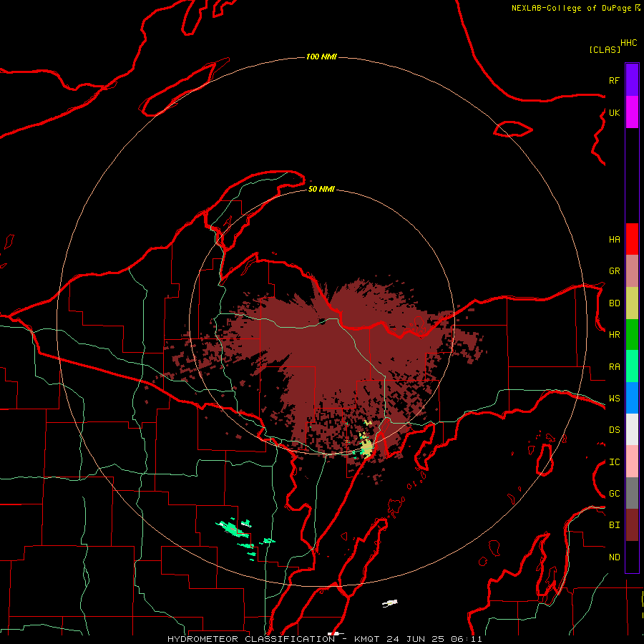
Task: Click the [CLAS] legend heading
Action: coord(604,49)
